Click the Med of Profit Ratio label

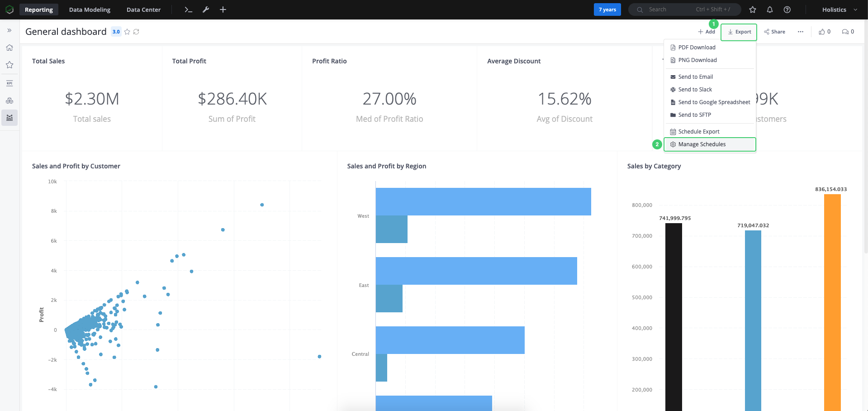tap(389, 119)
